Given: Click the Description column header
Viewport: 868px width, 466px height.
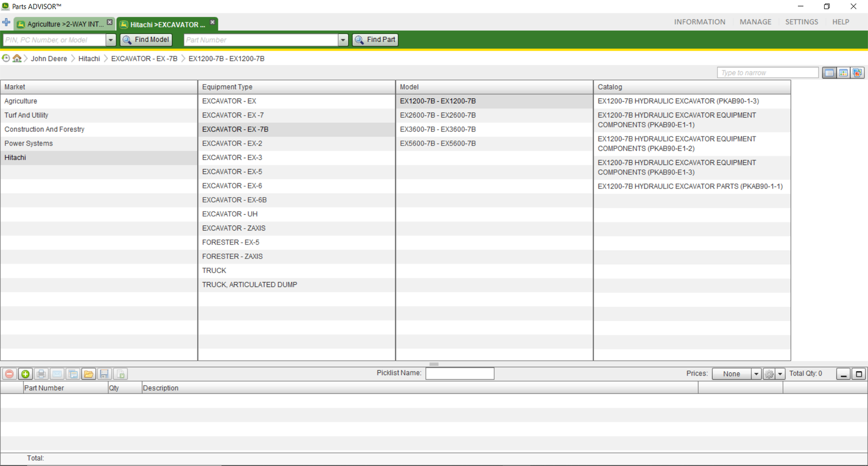Looking at the screenshot, I should (x=419, y=388).
